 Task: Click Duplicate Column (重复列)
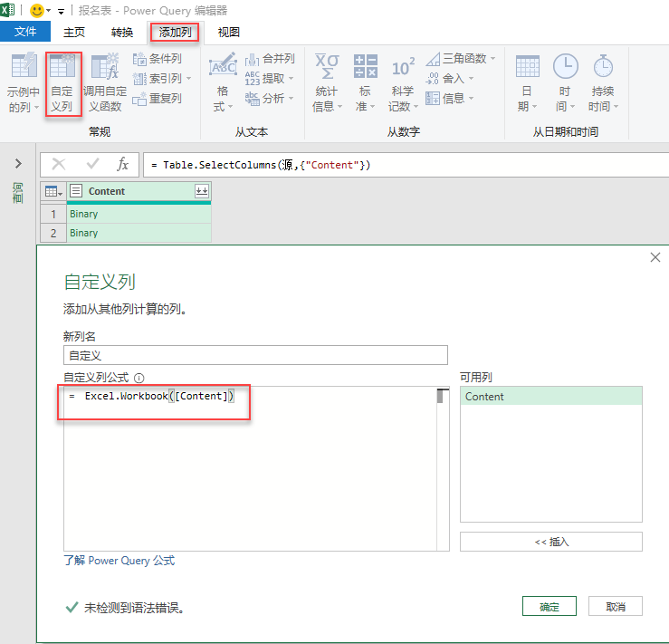(x=157, y=99)
